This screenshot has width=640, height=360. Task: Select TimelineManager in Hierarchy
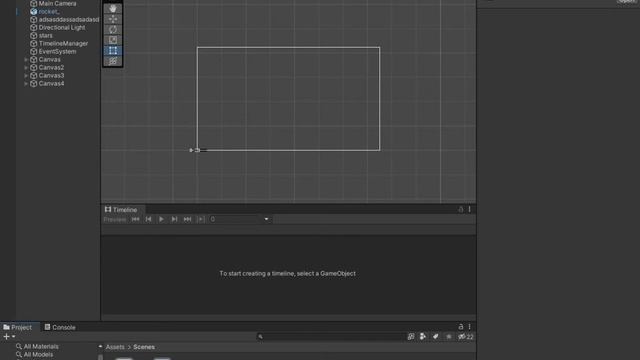click(x=63, y=44)
